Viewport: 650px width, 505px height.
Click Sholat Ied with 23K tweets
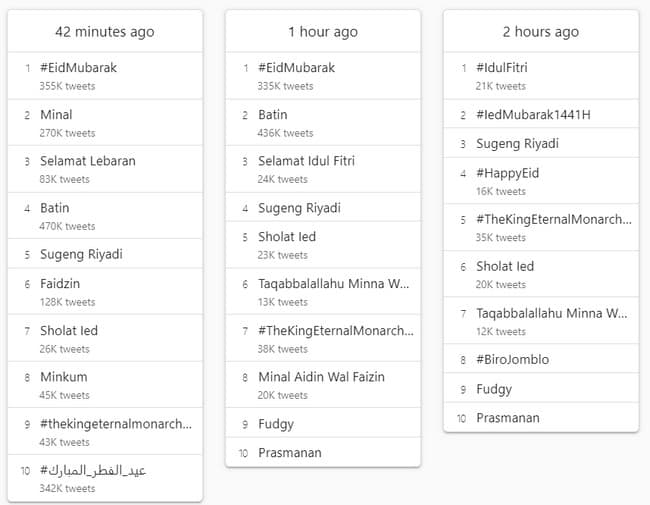tap(287, 237)
